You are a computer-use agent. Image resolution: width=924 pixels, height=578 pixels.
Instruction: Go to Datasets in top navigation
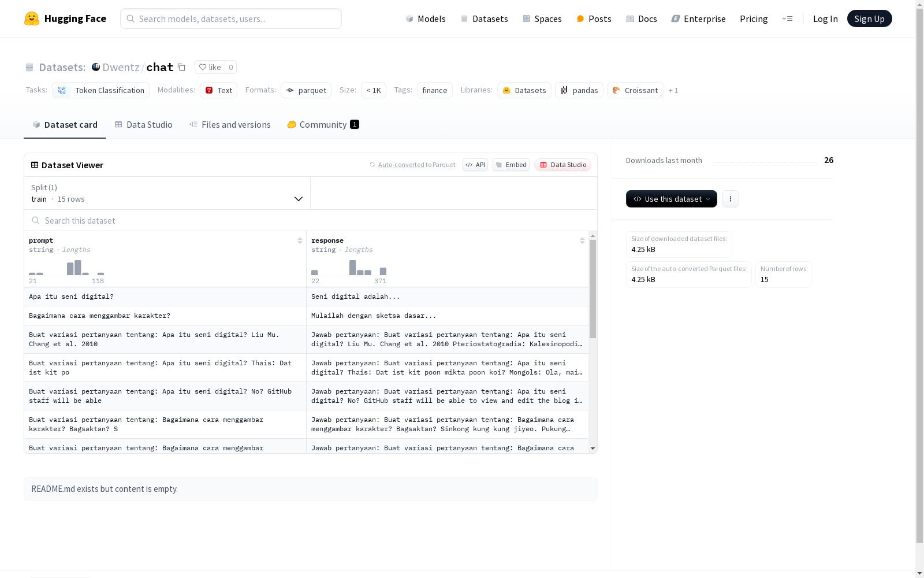pyautogui.click(x=484, y=18)
